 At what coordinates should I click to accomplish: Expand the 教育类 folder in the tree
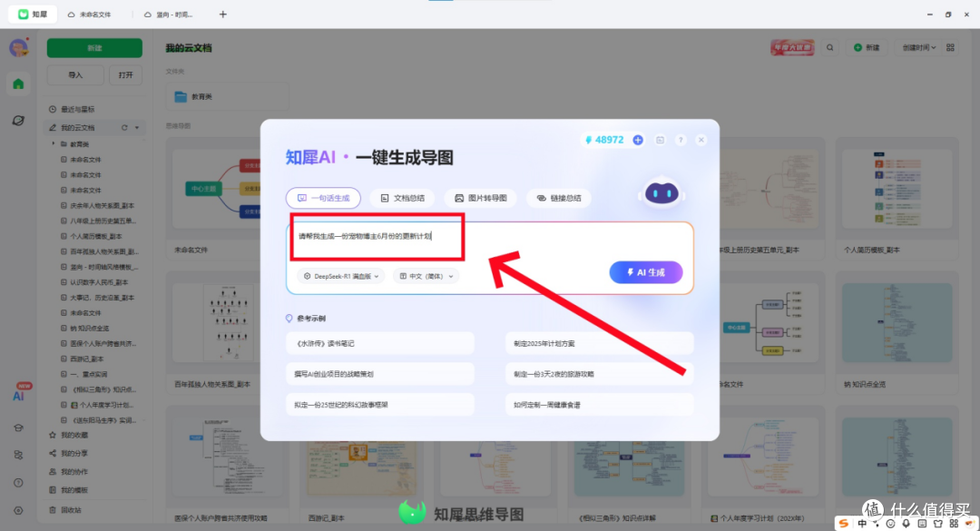pyautogui.click(x=54, y=143)
